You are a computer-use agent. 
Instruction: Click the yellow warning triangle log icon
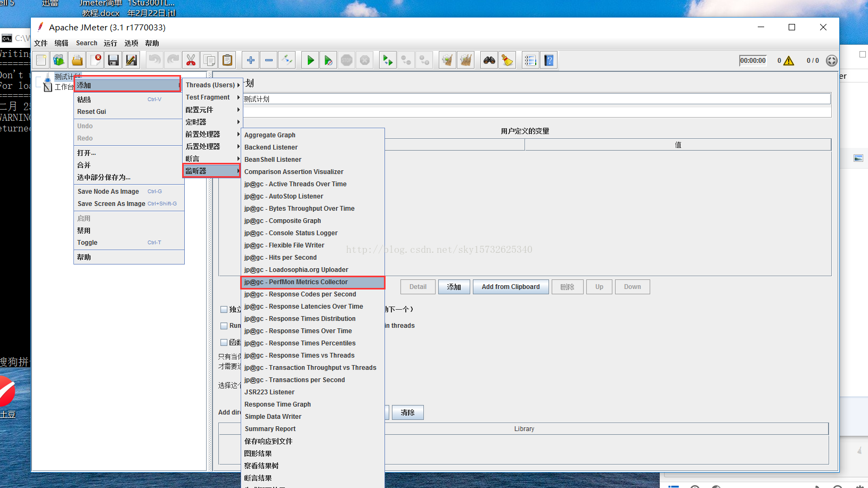(789, 61)
